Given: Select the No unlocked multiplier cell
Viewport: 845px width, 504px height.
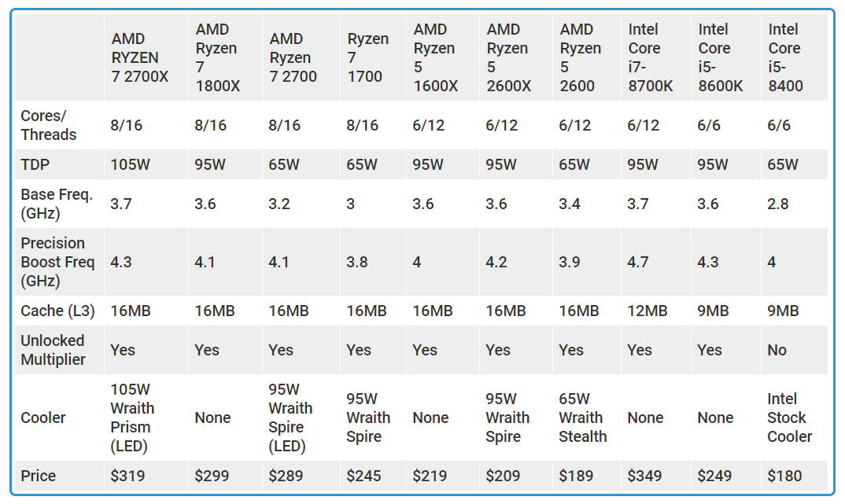Looking at the screenshot, I should (x=777, y=350).
